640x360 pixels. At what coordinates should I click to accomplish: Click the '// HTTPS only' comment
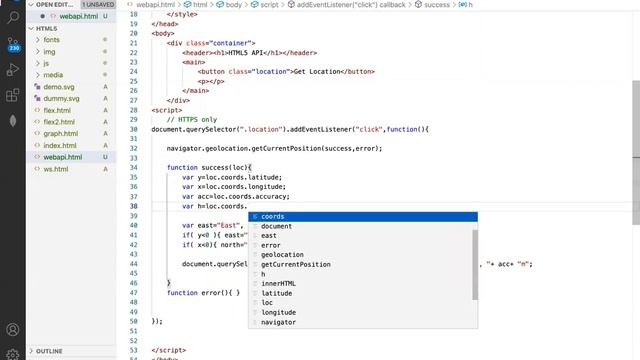(192, 120)
